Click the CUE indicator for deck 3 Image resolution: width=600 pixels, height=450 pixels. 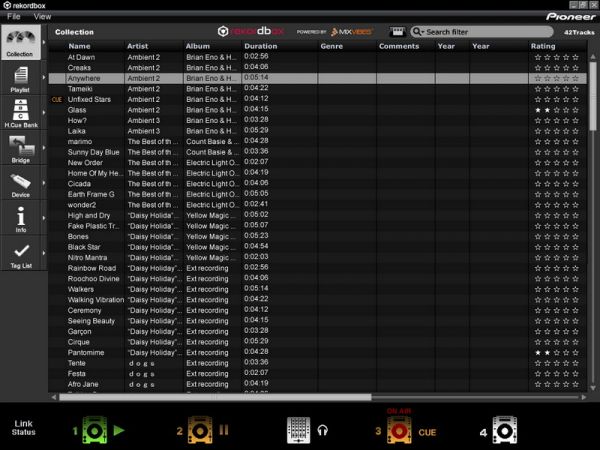click(427, 432)
